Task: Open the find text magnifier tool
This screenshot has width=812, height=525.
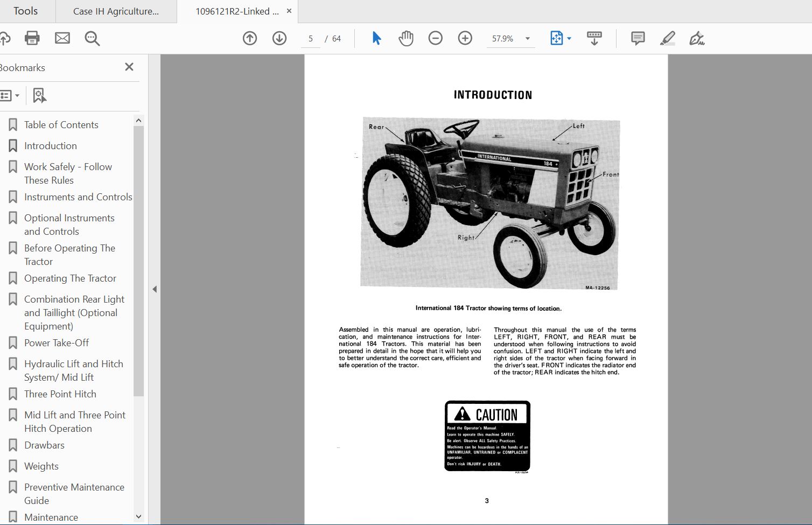Action: coord(92,38)
